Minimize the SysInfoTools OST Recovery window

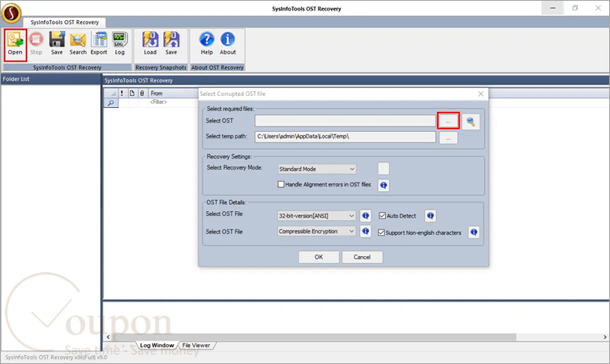pyautogui.click(x=552, y=8)
